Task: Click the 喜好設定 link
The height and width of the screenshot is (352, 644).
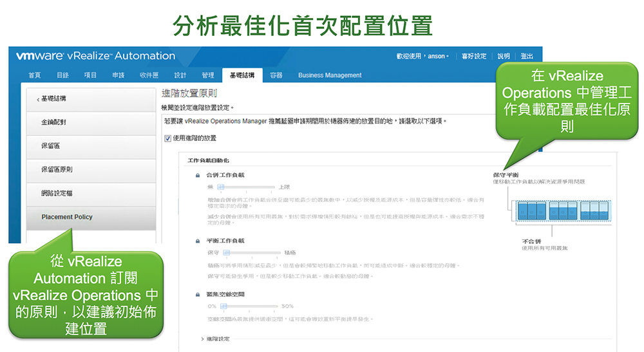Action: point(474,56)
